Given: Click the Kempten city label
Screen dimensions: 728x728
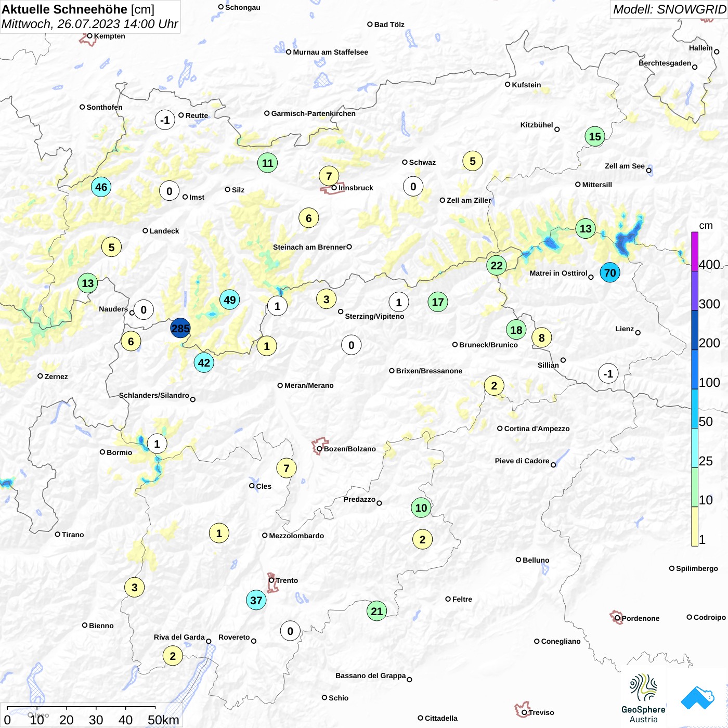Looking at the screenshot, I should (x=110, y=36).
